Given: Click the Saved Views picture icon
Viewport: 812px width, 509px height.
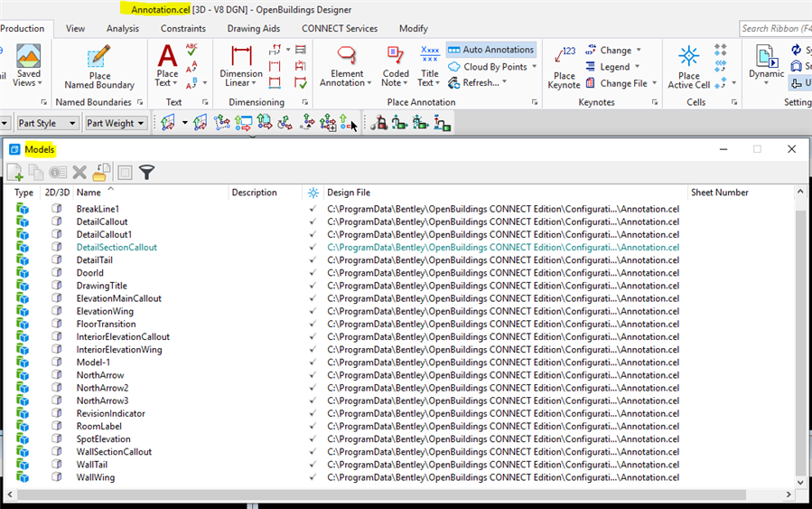Looking at the screenshot, I should point(28,56).
